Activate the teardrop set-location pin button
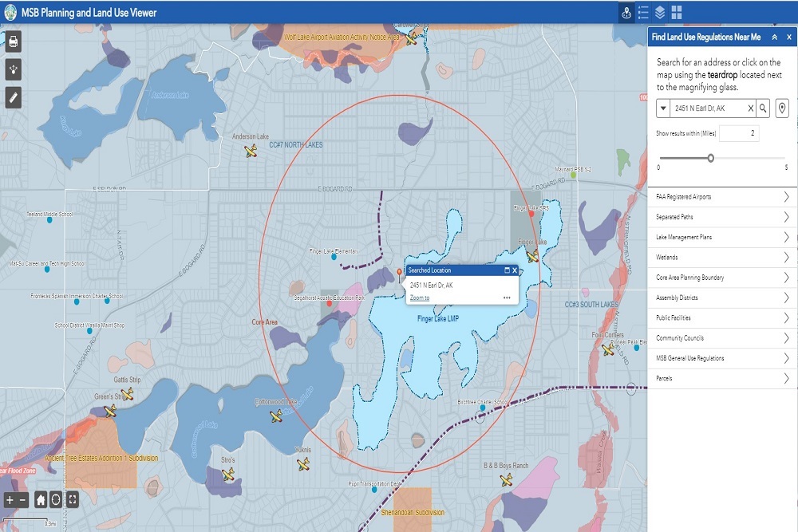 coord(782,108)
